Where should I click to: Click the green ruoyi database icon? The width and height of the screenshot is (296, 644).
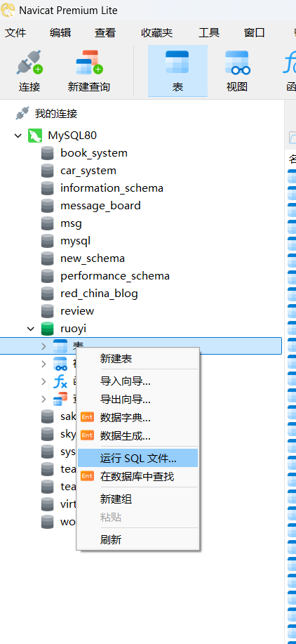[x=48, y=329]
